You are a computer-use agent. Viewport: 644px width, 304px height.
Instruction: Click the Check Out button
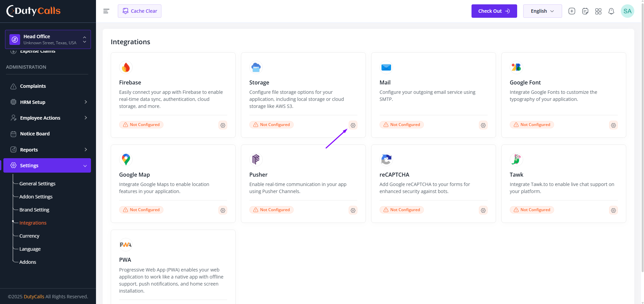pyautogui.click(x=494, y=11)
